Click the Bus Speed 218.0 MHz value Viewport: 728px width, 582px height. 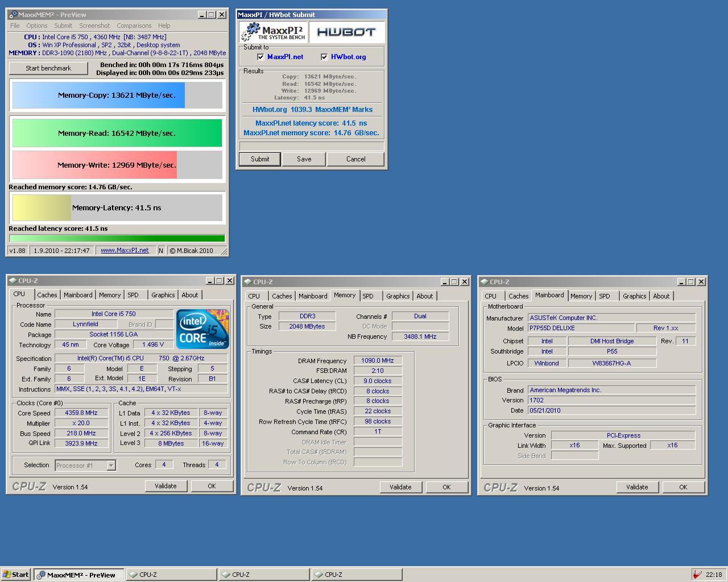point(81,433)
